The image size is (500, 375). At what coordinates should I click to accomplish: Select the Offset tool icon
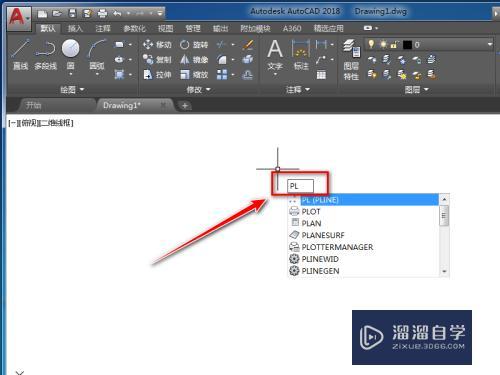(x=248, y=74)
